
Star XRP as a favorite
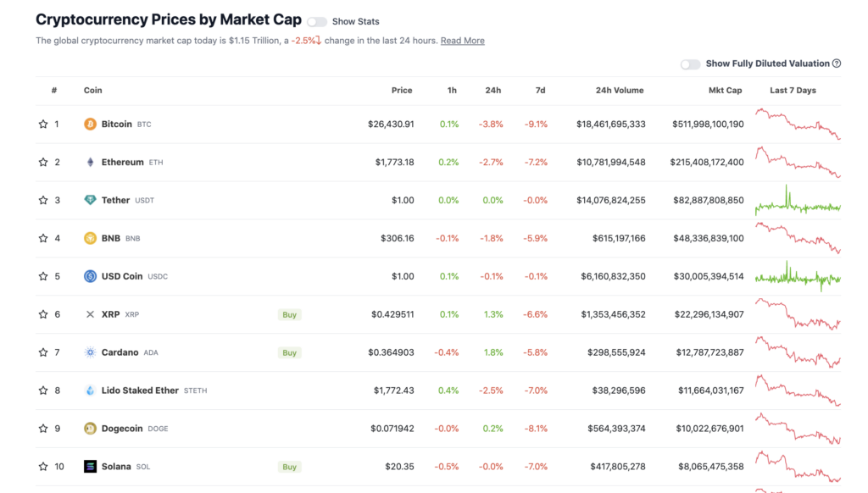click(43, 314)
